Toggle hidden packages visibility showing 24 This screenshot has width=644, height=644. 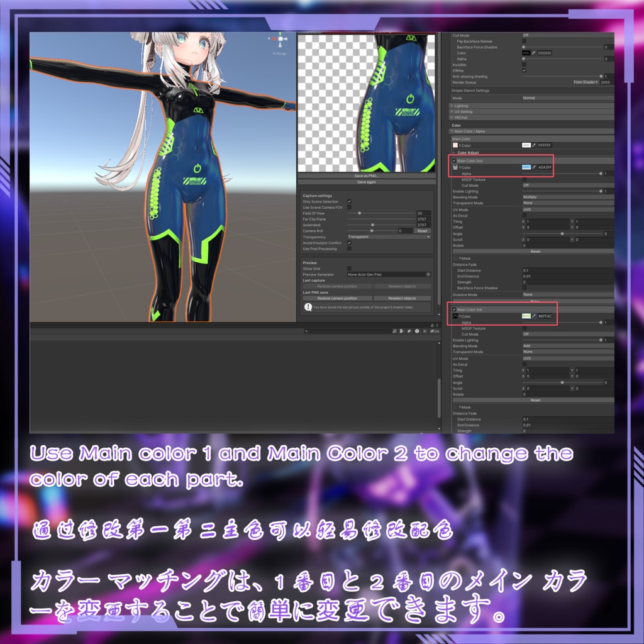point(435,331)
